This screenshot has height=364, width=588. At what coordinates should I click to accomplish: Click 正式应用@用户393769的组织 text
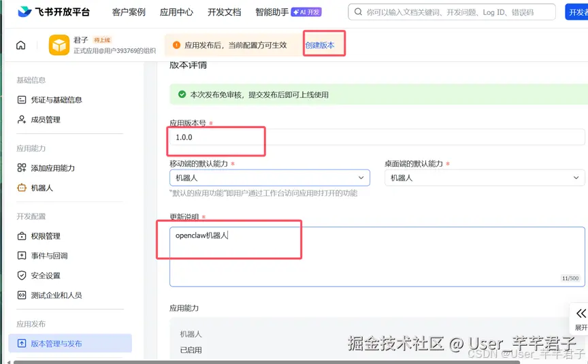tap(115, 51)
